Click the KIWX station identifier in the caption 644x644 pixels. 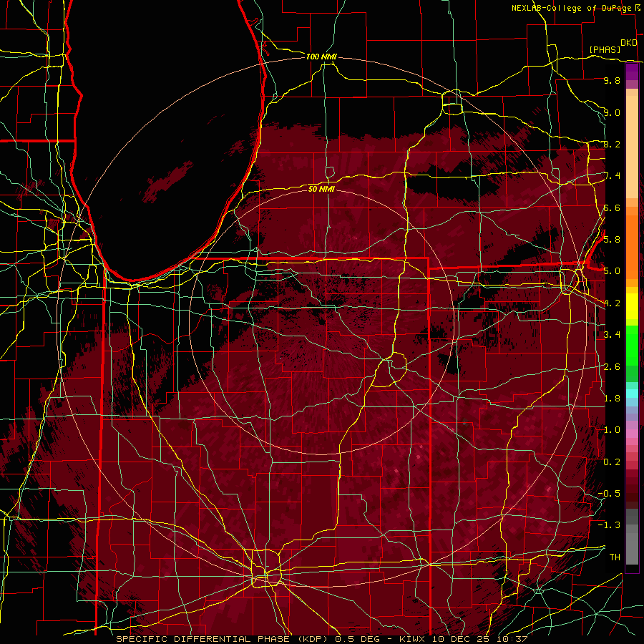[x=411, y=639]
